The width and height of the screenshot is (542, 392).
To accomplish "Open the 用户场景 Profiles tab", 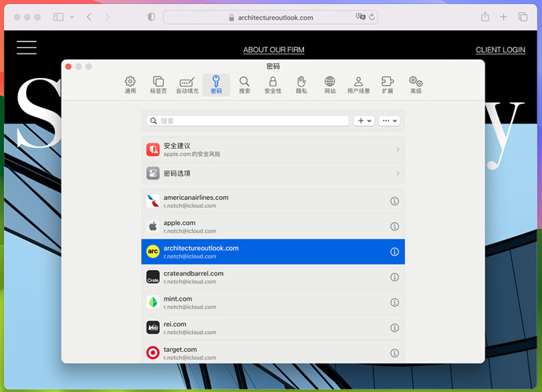I will click(358, 85).
